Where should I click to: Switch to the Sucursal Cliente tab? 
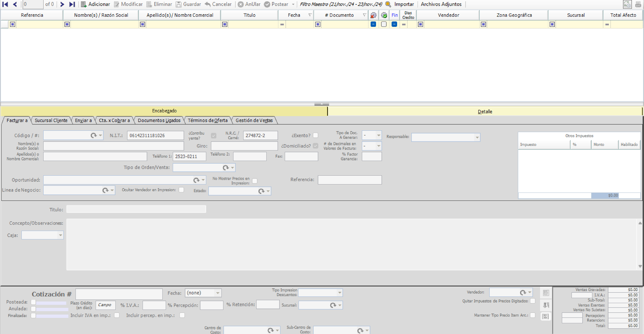coord(51,120)
